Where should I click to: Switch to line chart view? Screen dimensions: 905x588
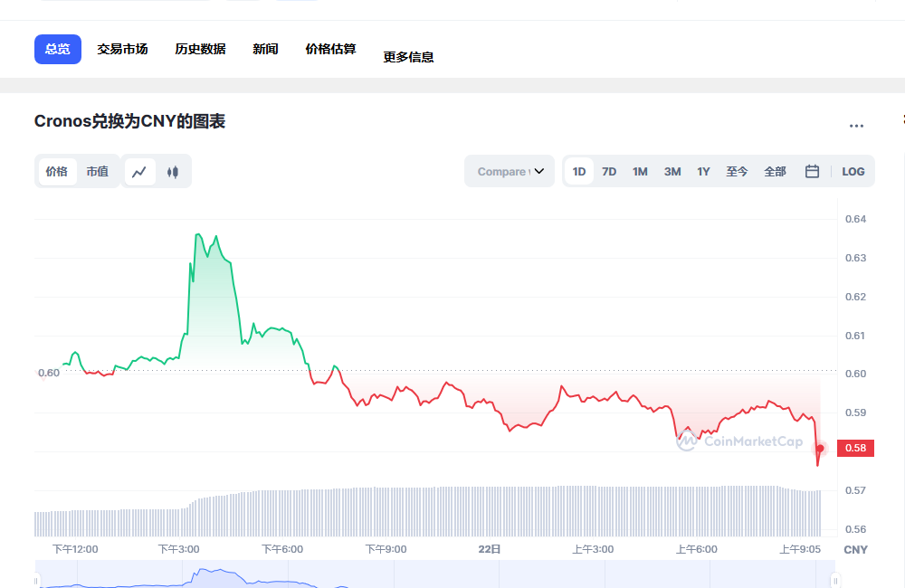click(x=139, y=172)
